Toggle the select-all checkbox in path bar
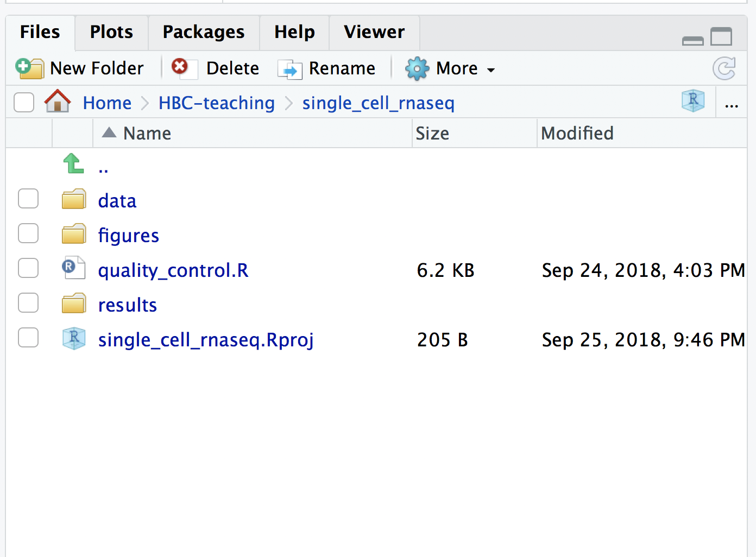This screenshot has height=557, width=756. point(24,102)
